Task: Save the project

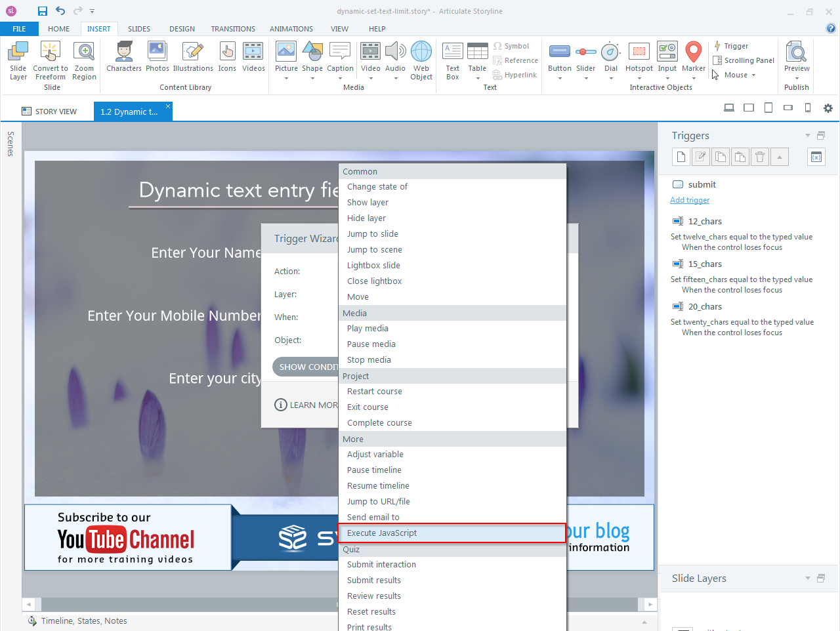Action: pyautogui.click(x=43, y=11)
